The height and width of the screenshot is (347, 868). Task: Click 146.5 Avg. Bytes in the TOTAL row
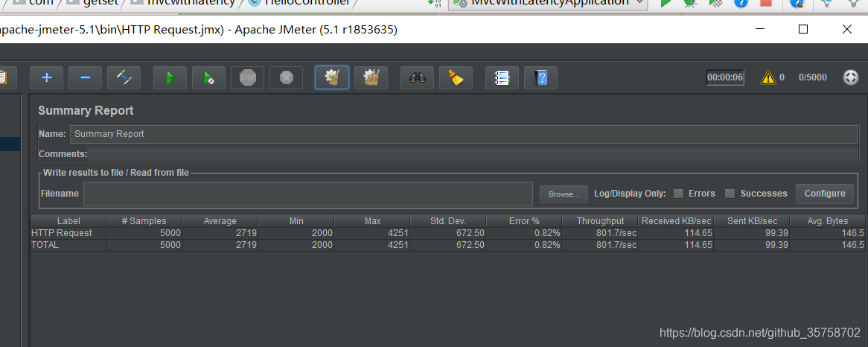tap(852, 245)
